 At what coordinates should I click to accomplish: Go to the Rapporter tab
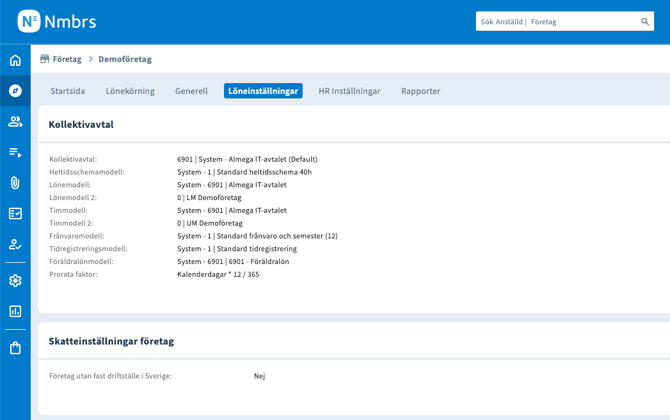[x=420, y=91]
